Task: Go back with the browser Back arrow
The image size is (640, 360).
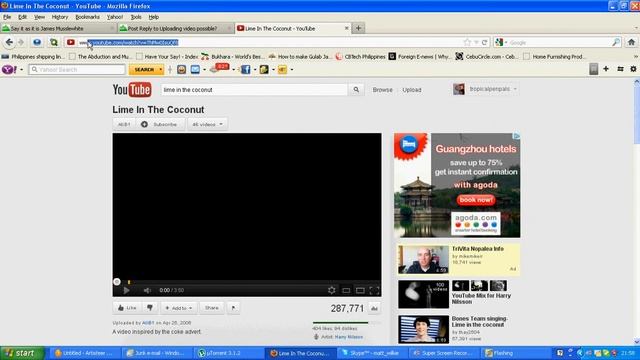Action: (9, 42)
